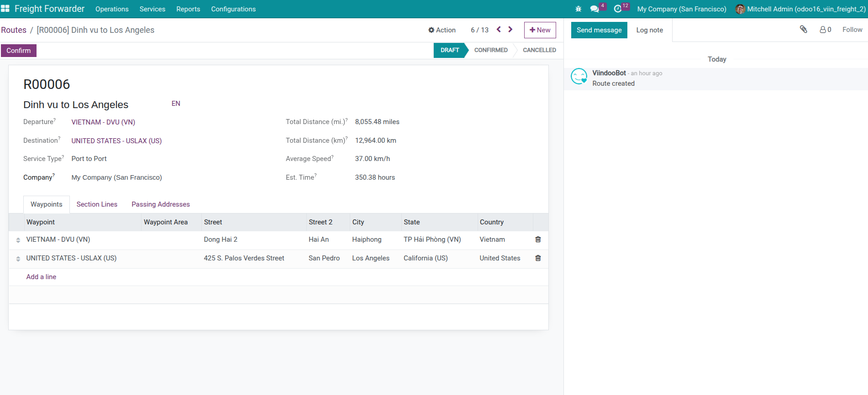Open the Action dropdown menu
This screenshot has height=395, width=868.
point(442,30)
